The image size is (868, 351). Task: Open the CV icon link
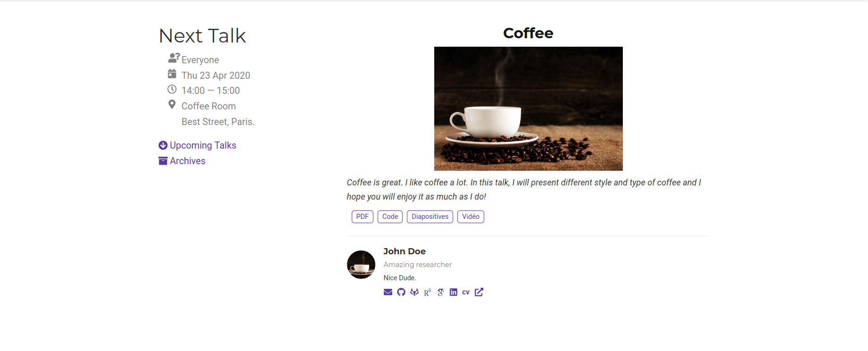pos(466,292)
